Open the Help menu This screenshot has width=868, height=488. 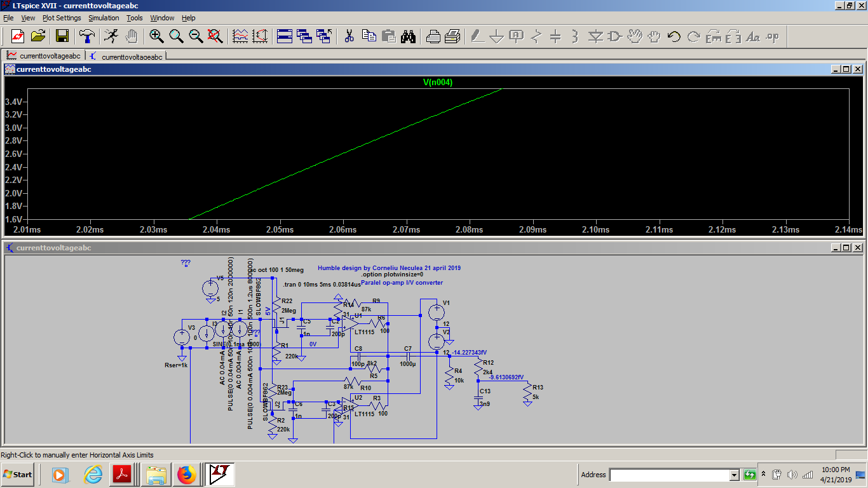189,18
